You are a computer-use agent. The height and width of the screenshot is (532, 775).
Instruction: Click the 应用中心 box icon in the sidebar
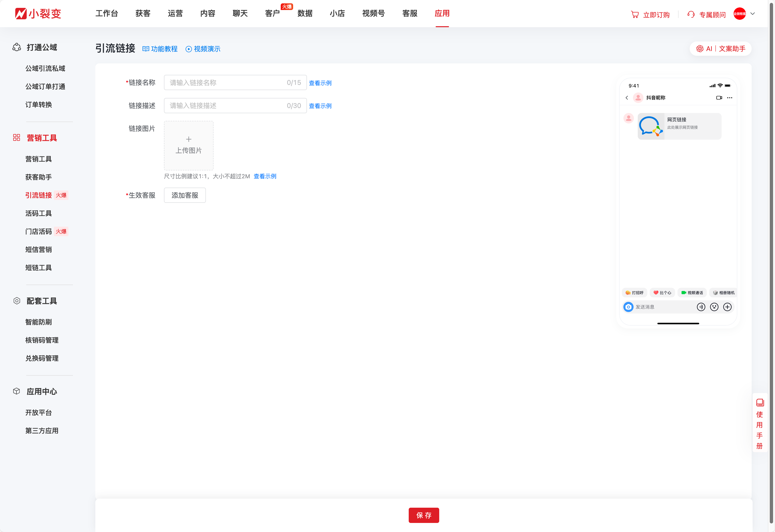coord(16,391)
